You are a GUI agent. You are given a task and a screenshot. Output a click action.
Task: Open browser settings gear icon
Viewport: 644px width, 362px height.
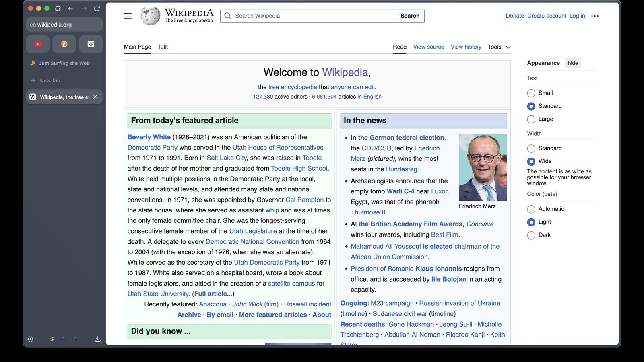[x=31, y=339]
